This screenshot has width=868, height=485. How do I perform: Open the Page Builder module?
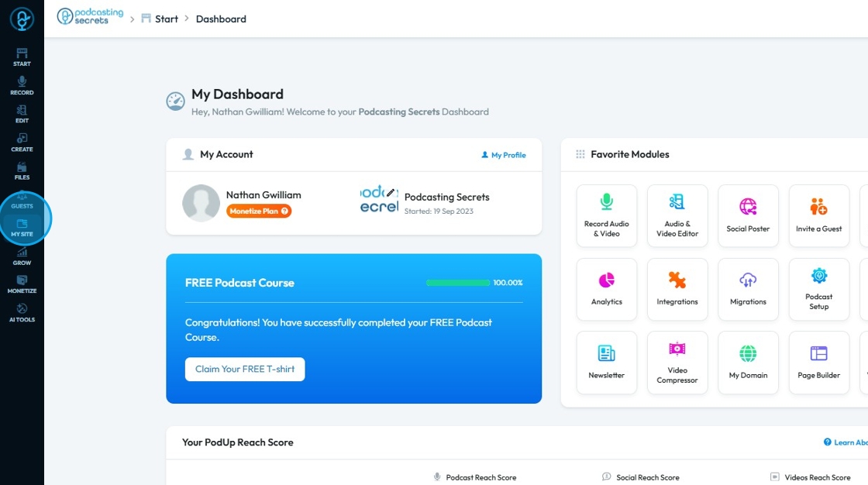coord(818,363)
